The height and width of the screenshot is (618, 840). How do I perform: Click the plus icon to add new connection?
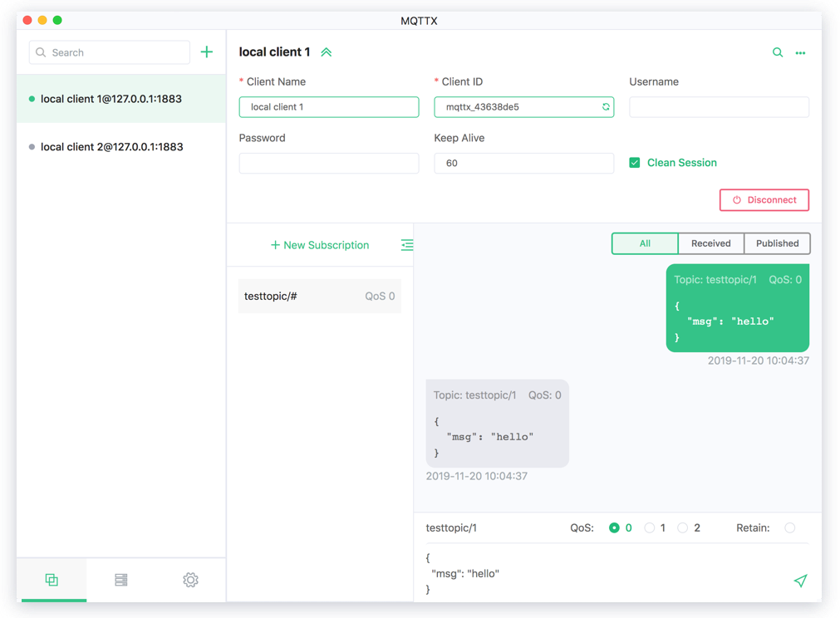[x=206, y=52]
